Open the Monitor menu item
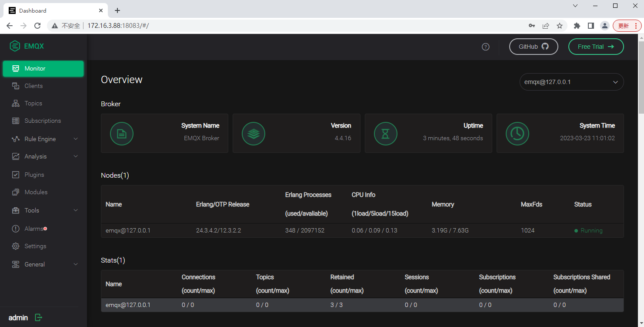Viewport: 644px width, 327px height. click(x=43, y=68)
